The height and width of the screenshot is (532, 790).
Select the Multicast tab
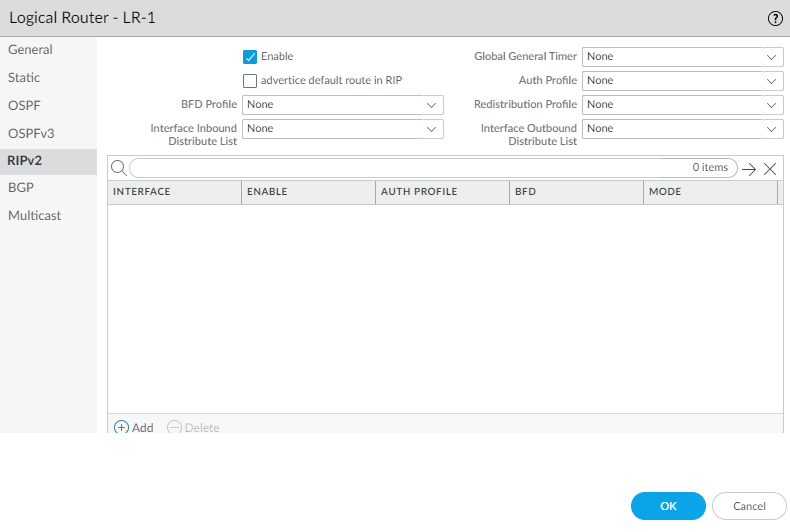click(x=34, y=215)
